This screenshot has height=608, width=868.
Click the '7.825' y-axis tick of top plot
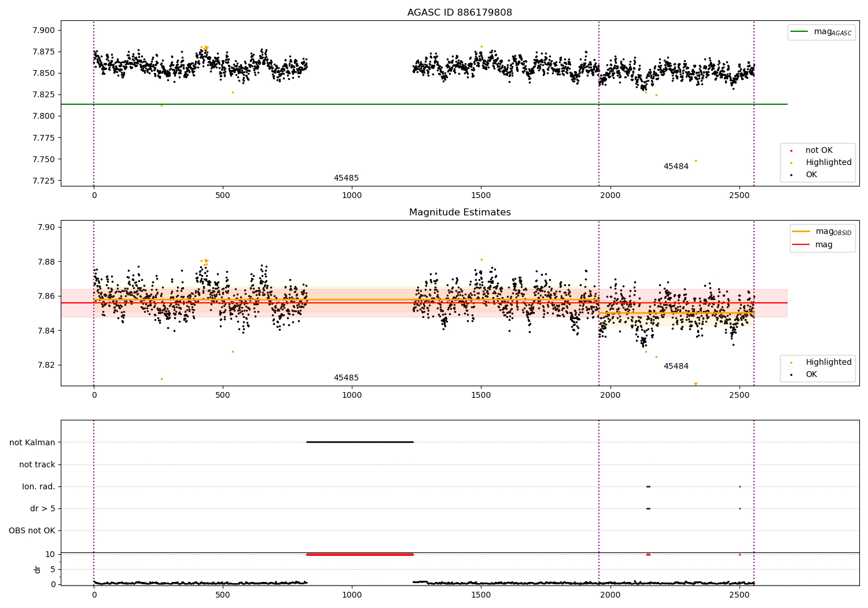(43, 94)
